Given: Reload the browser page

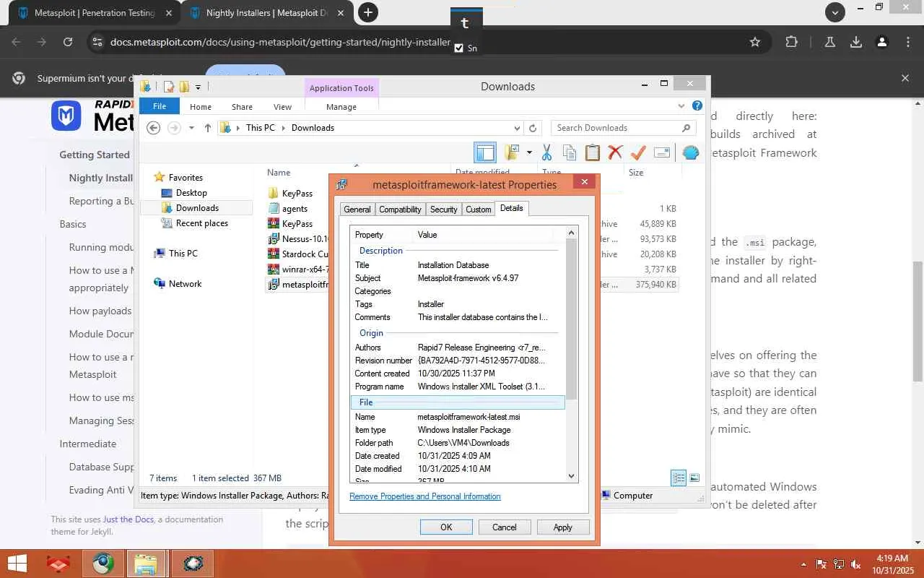Looking at the screenshot, I should pos(68,42).
